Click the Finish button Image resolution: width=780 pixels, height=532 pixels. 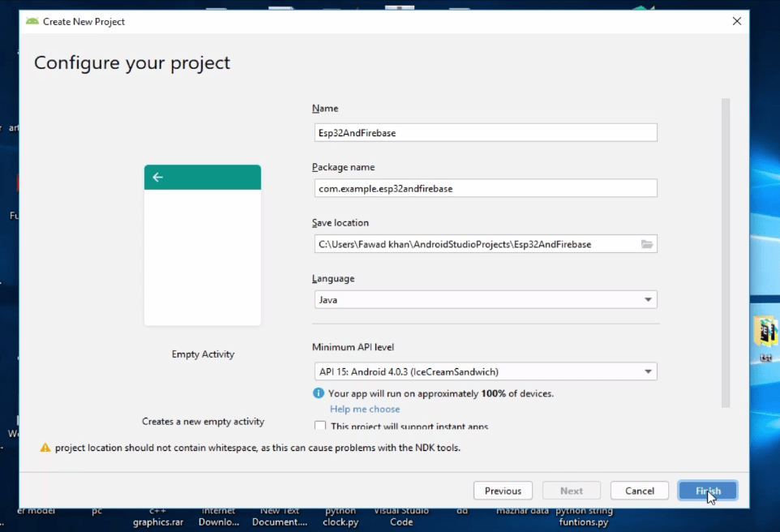[x=707, y=490]
